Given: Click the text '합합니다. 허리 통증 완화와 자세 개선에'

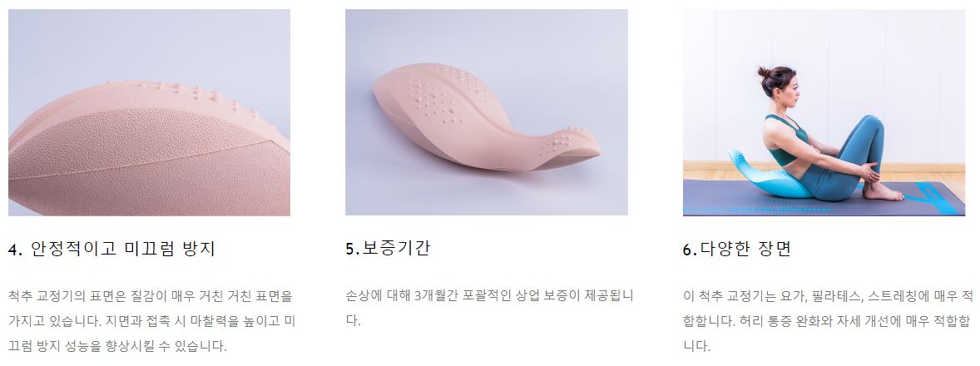Looking at the screenshot, I should coord(808,320).
